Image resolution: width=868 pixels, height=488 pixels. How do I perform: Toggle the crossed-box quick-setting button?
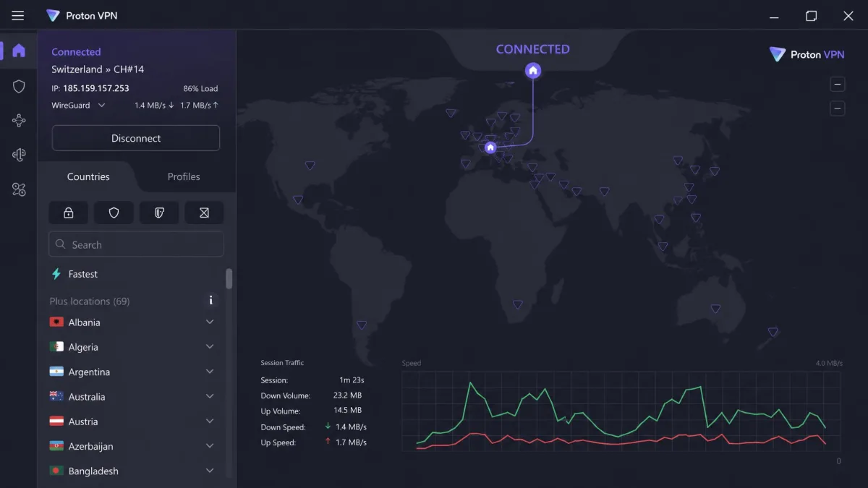(204, 213)
